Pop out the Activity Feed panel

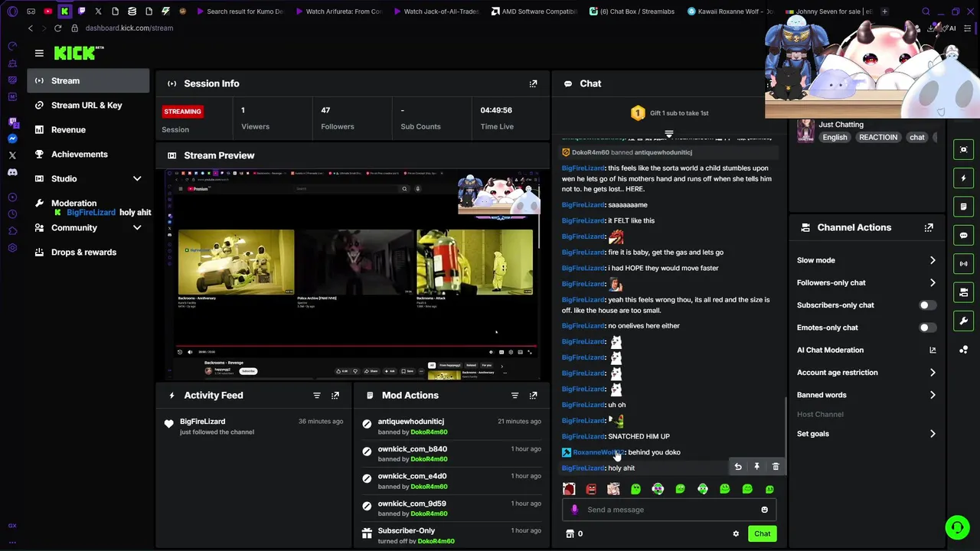tap(335, 396)
